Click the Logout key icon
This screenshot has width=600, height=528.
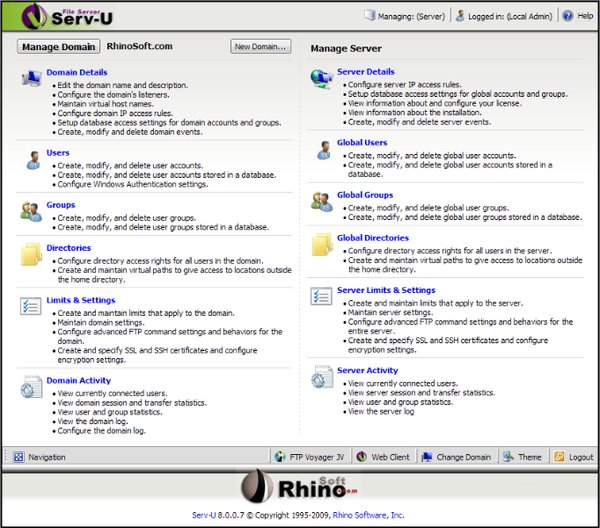(x=559, y=456)
